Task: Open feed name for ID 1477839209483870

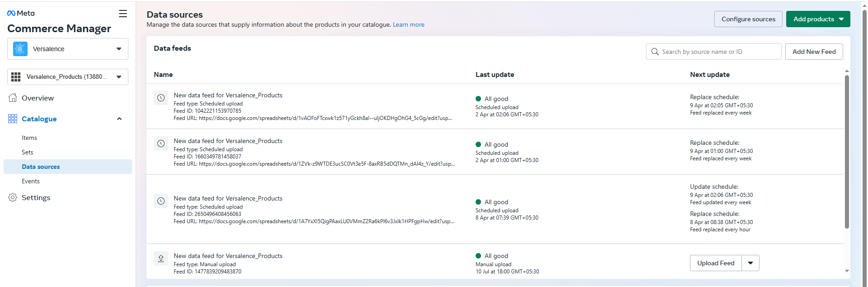Action: (x=228, y=256)
